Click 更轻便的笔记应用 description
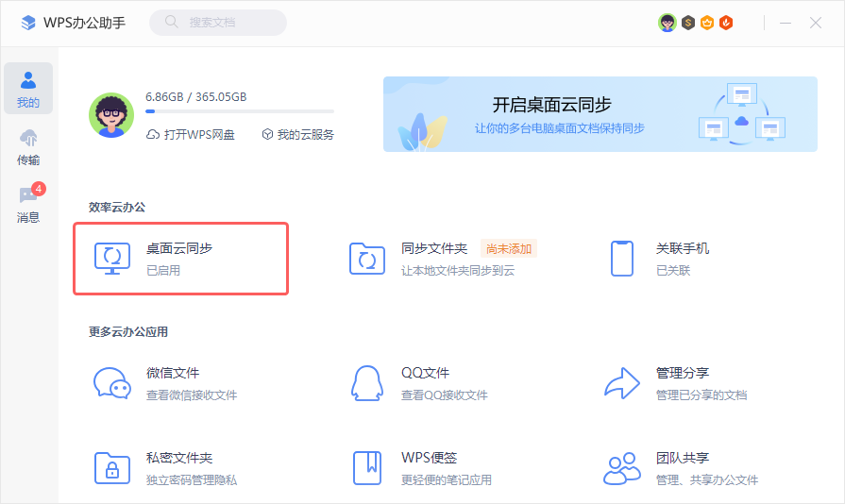 447,479
